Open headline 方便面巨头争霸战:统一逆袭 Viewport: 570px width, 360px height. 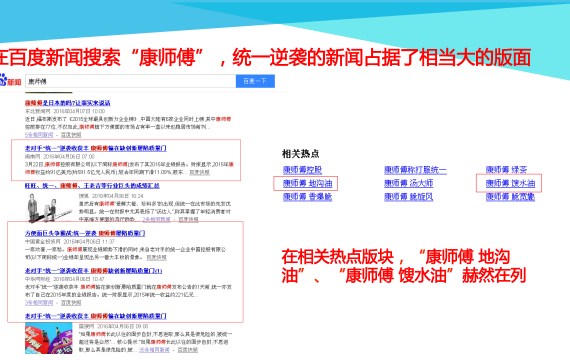85,233
